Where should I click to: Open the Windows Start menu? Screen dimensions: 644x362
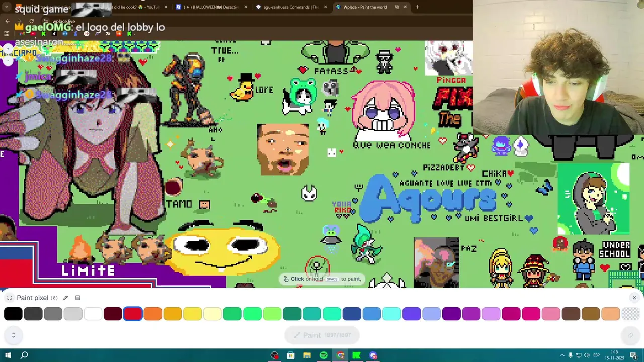(8, 355)
